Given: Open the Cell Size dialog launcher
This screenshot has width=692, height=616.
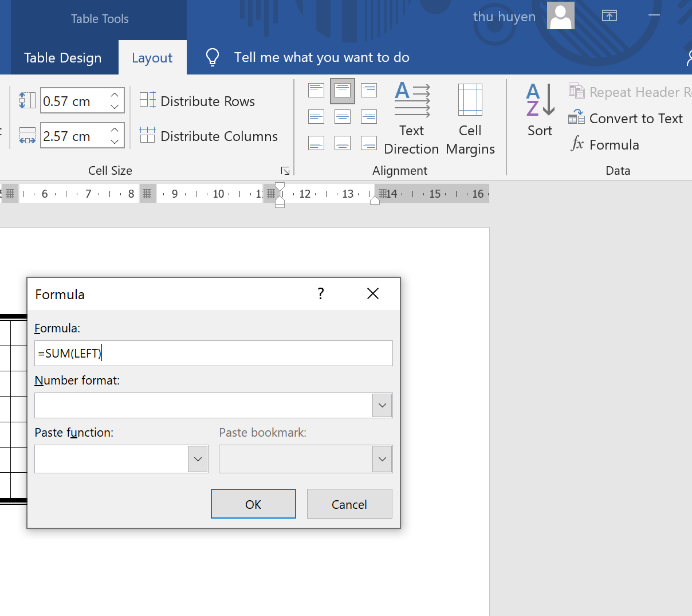Looking at the screenshot, I should [285, 171].
